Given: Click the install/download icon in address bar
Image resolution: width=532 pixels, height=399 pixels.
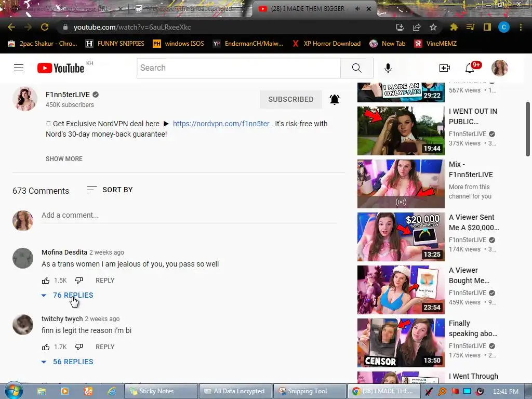Looking at the screenshot, I should tap(400, 27).
